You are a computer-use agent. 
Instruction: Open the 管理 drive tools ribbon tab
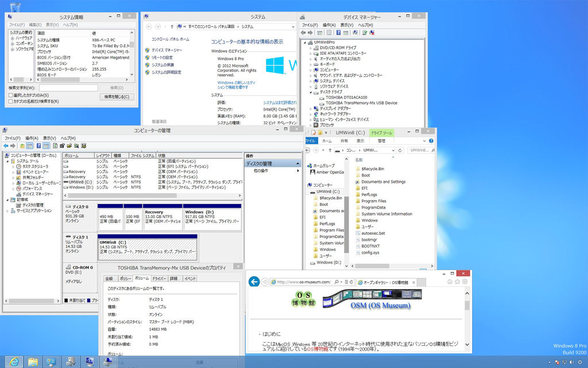point(381,141)
